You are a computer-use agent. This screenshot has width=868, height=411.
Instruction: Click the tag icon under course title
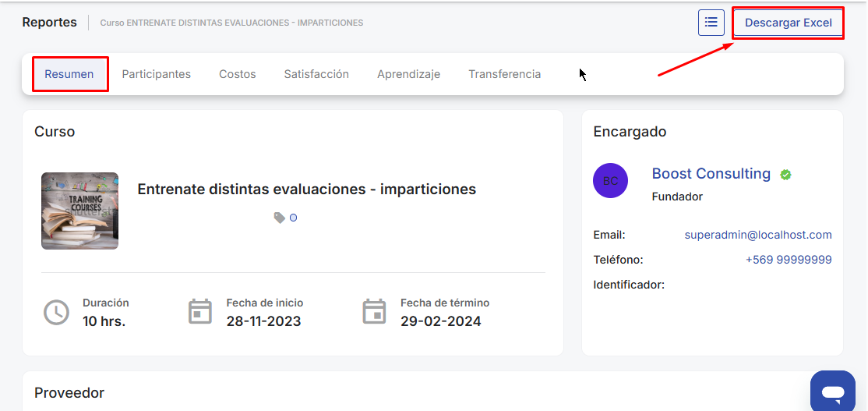pyautogui.click(x=279, y=218)
